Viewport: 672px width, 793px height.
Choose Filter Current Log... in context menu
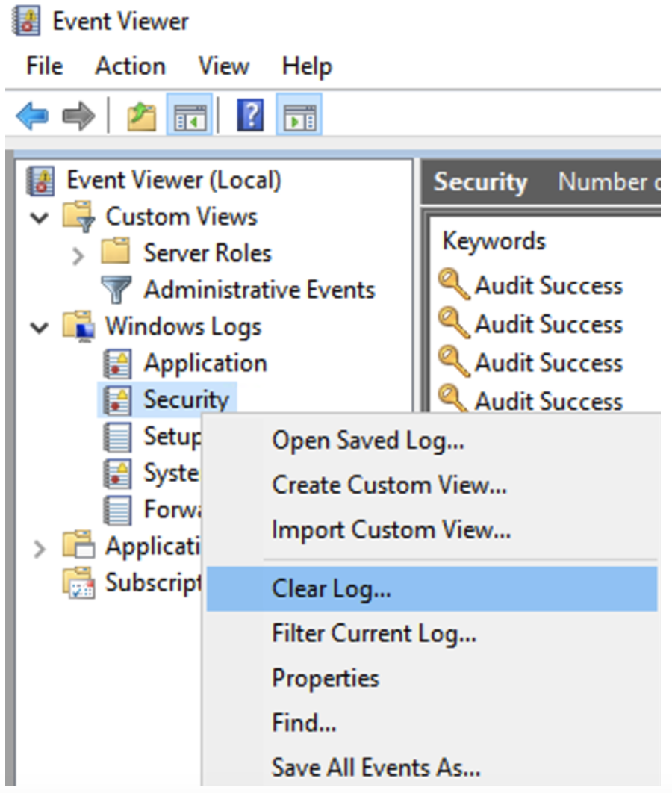432,633
